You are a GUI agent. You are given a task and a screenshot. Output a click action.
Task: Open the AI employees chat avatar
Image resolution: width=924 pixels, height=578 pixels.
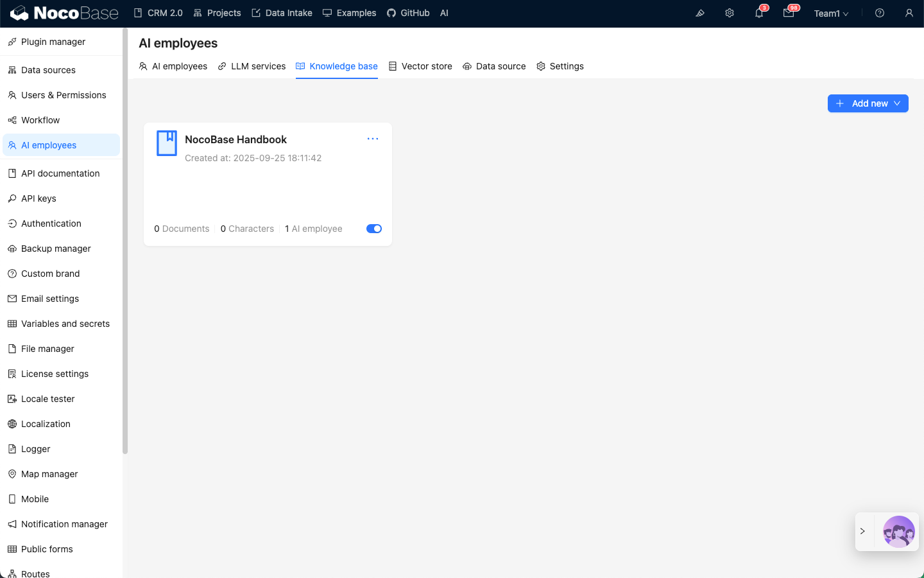click(x=898, y=532)
